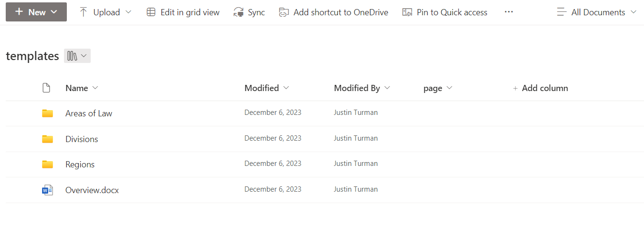Expand the Upload options chevron

click(x=128, y=12)
